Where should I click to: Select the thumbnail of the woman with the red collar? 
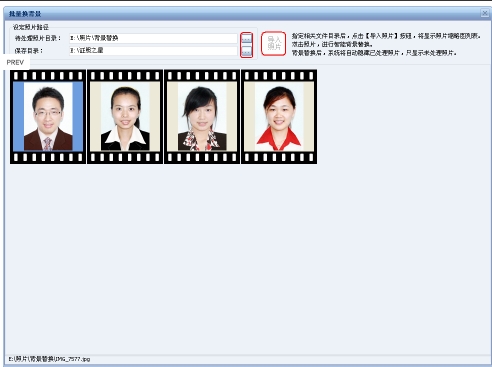click(279, 117)
